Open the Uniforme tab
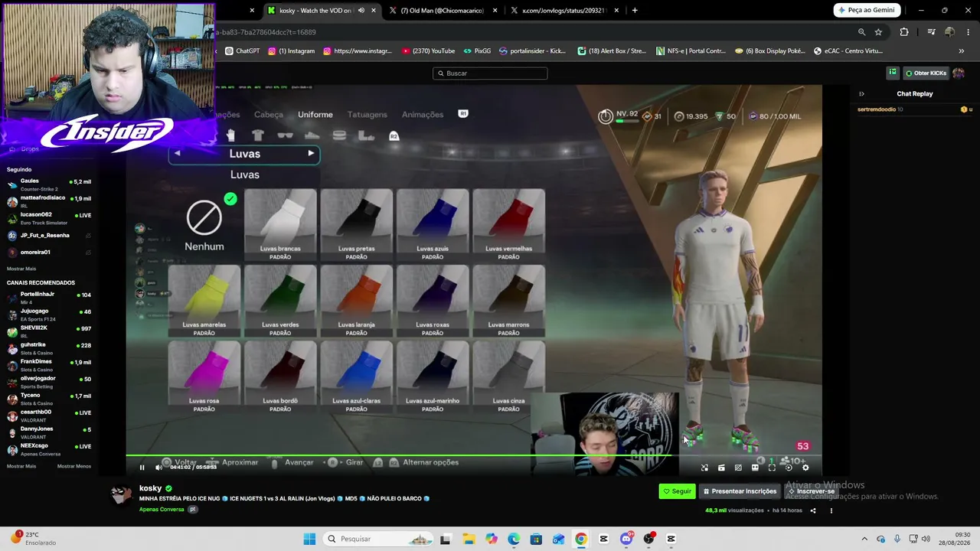 315,115
